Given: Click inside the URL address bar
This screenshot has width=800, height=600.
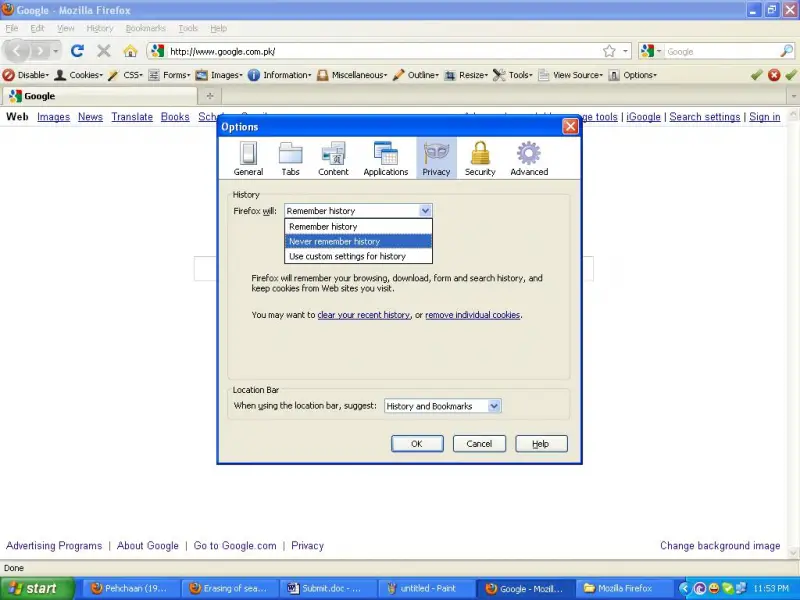Looking at the screenshot, I should (x=383, y=51).
